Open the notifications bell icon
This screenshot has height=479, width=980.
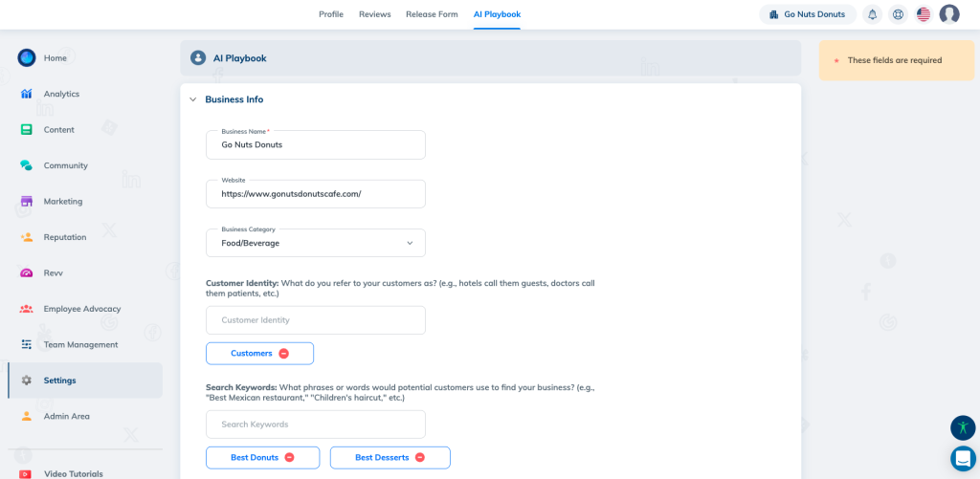pyautogui.click(x=872, y=14)
